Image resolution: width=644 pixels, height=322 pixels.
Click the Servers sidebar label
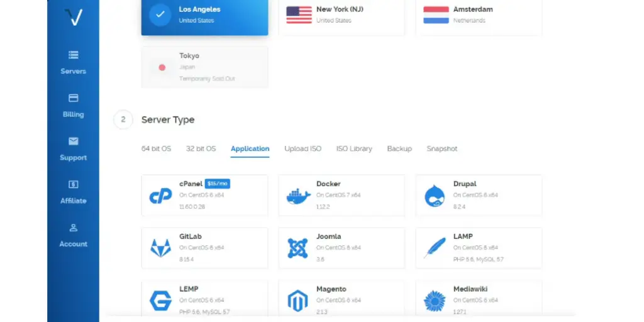pyautogui.click(x=74, y=71)
